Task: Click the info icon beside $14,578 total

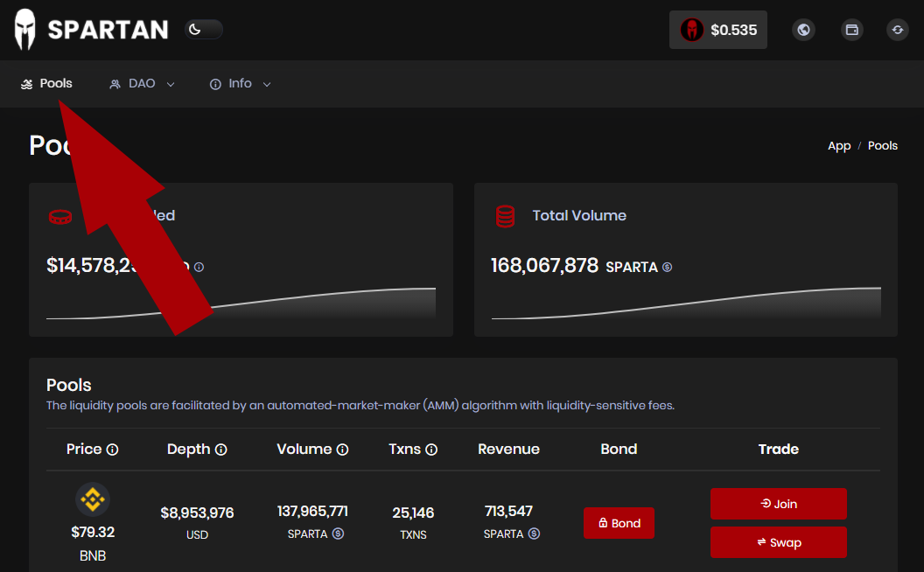Action: pyautogui.click(x=199, y=267)
